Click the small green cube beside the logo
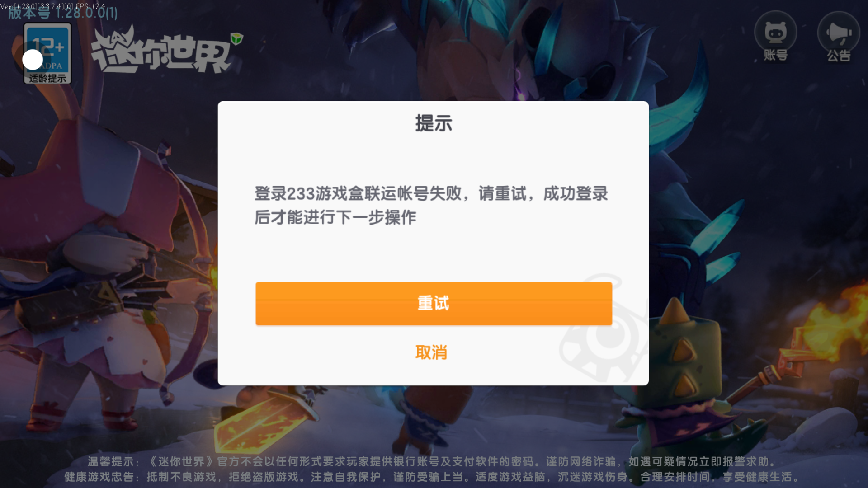 point(237,38)
